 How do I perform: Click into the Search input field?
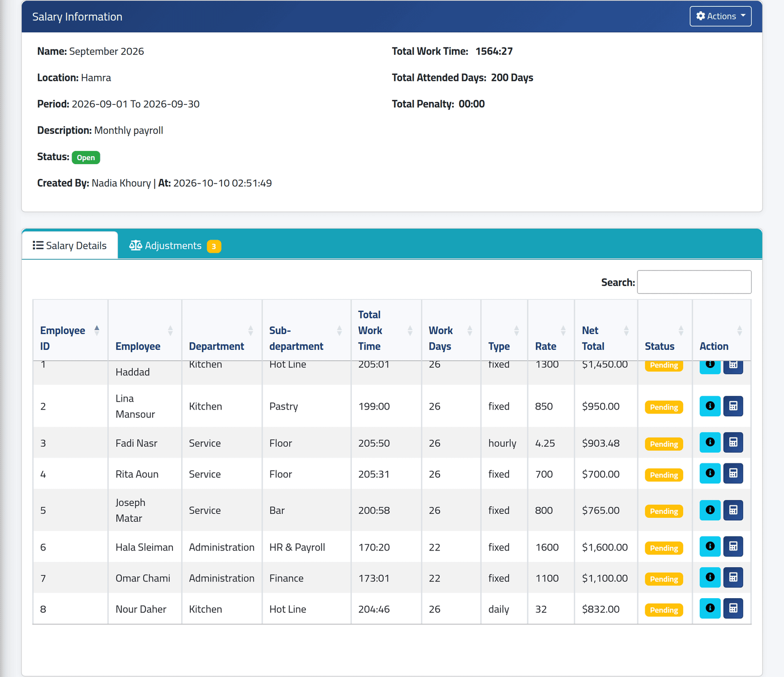click(x=694, y=282)
